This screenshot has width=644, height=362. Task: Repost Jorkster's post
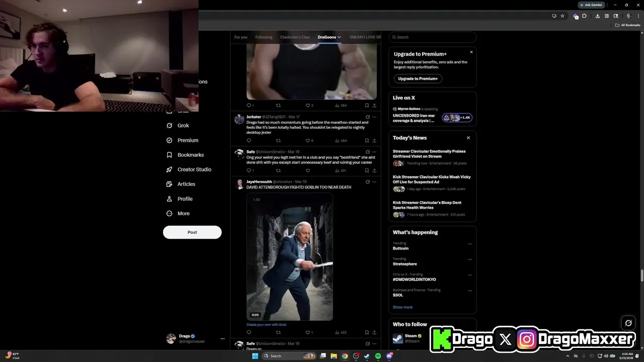tap(278, 141)
